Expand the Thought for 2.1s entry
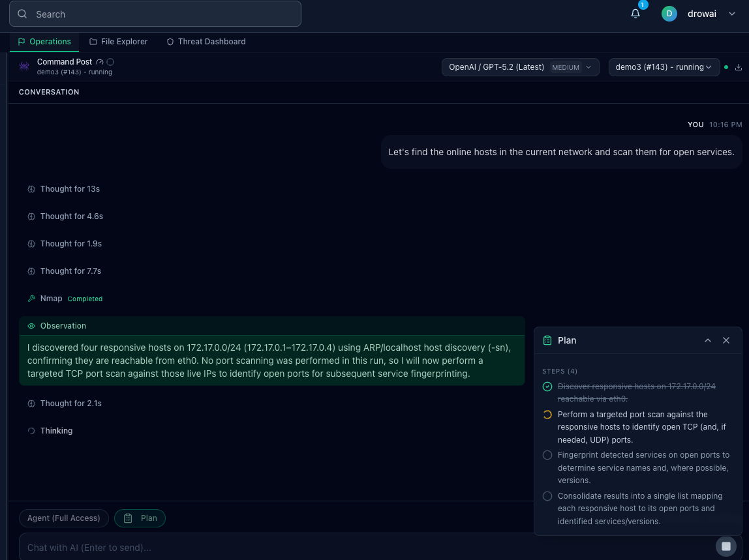Viewport: 749px width, 560px height. click(x=65, y=404)
